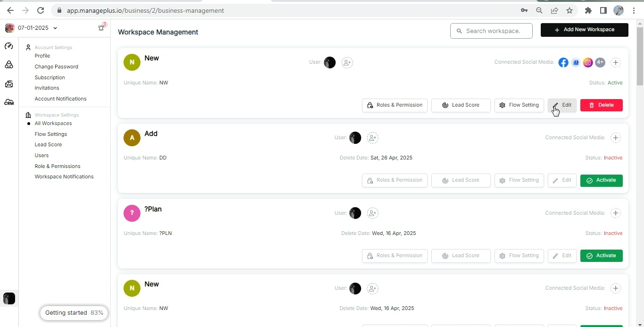This screenshot has width=644, height=327.
Task: Add a user to the active New workspace
Action: [x=347, y=62]
